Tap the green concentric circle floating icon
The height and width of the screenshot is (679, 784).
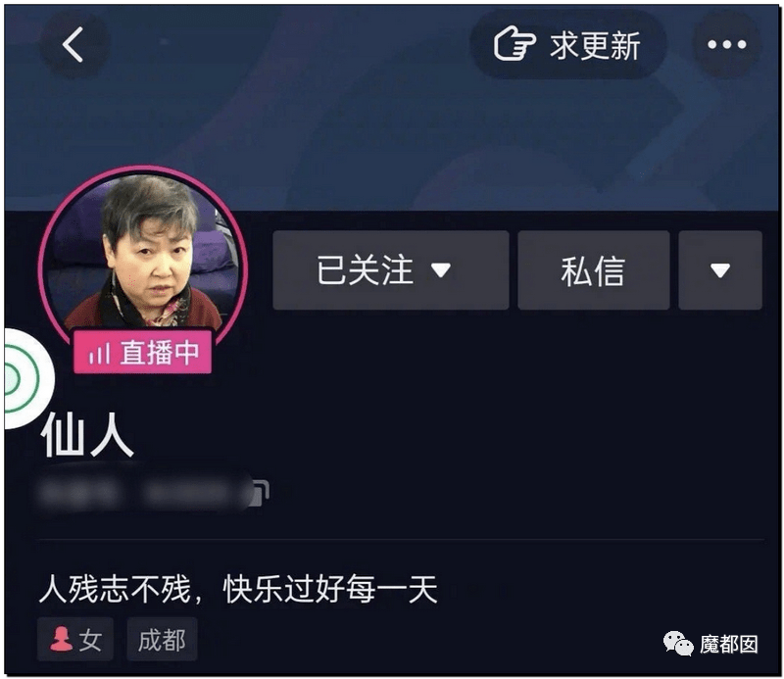click(x=24, y=378)
